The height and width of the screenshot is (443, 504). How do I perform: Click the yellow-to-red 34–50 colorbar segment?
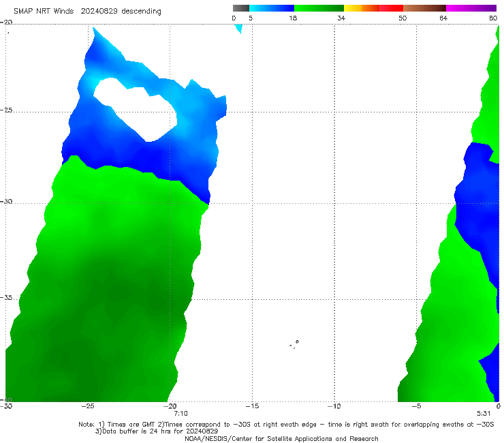(x=373, y=8)
